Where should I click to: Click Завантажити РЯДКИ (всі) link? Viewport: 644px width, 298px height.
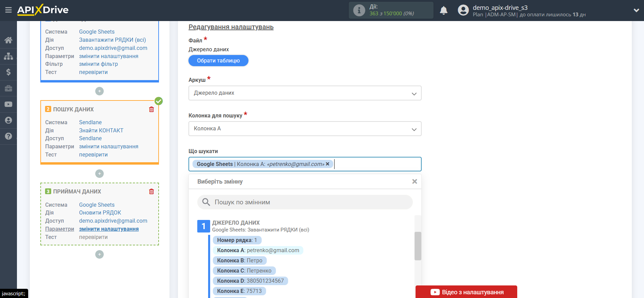113,40
